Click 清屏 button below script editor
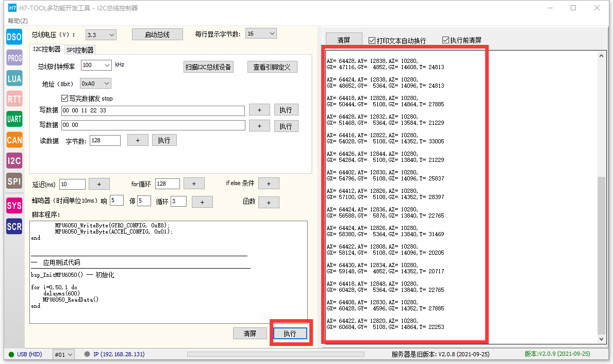 click(250, 334)
